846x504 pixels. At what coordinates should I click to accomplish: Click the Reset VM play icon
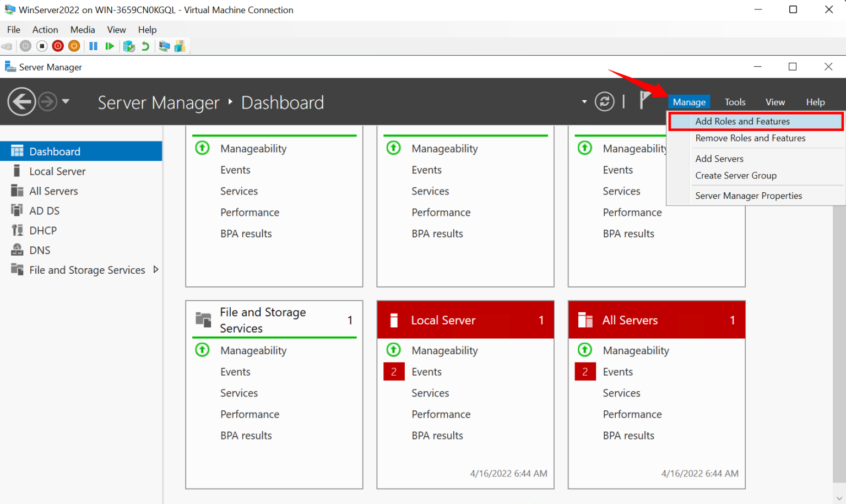pyautogui.click(x=110, y=46)
